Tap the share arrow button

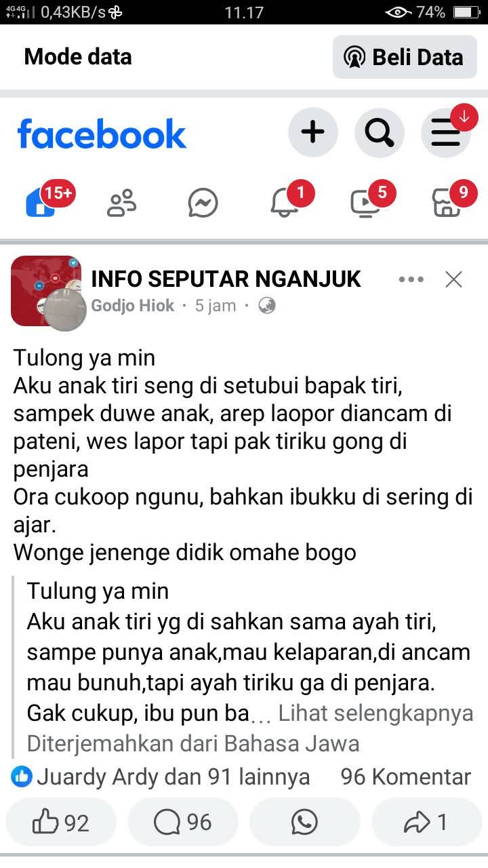[x=427, y=823]
